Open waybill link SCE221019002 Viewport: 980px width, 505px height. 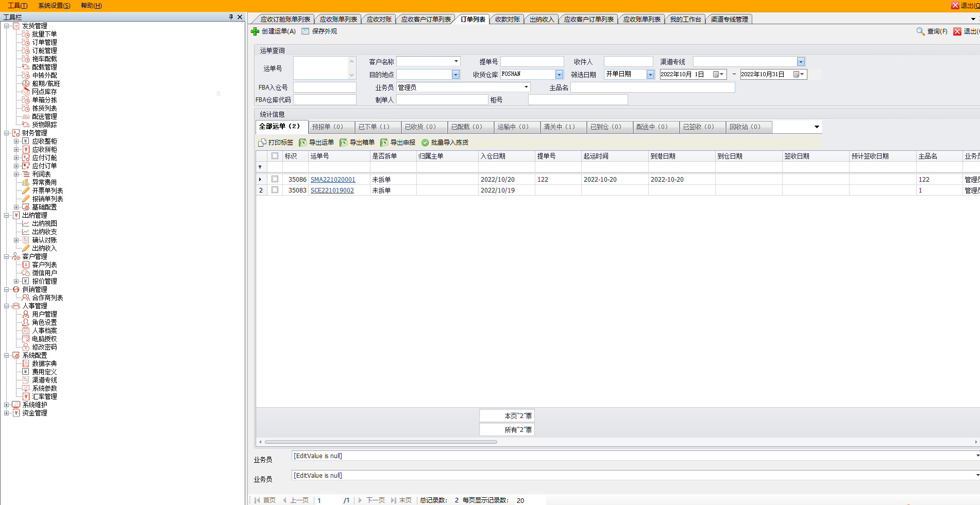point(332,190)
